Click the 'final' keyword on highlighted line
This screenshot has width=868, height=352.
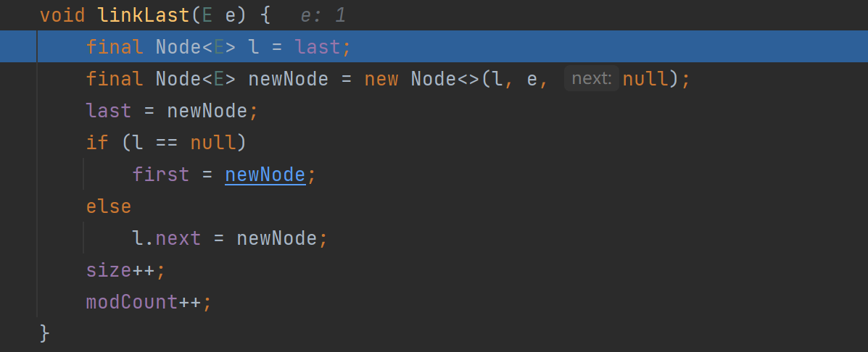tap(115, 47)
